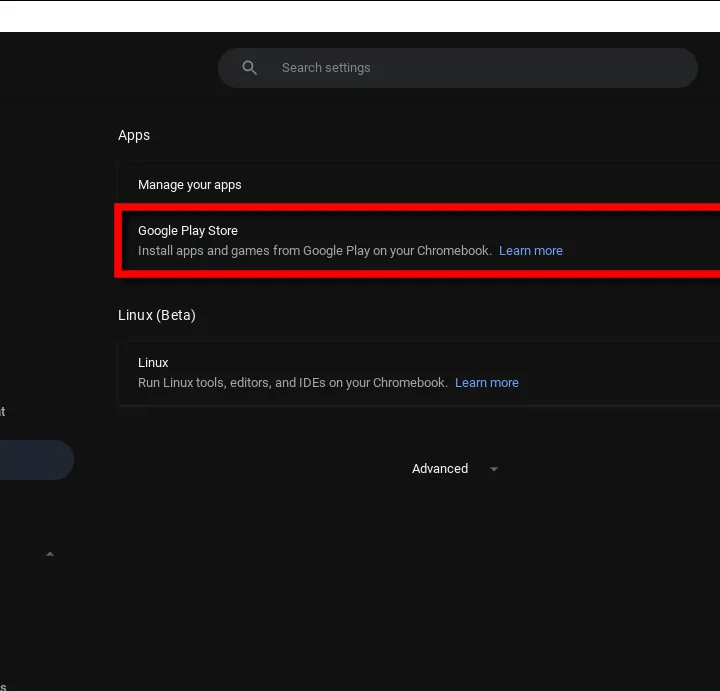Click the magnifier icon in search bar
The image size is (720, 691).
(249, 68)
